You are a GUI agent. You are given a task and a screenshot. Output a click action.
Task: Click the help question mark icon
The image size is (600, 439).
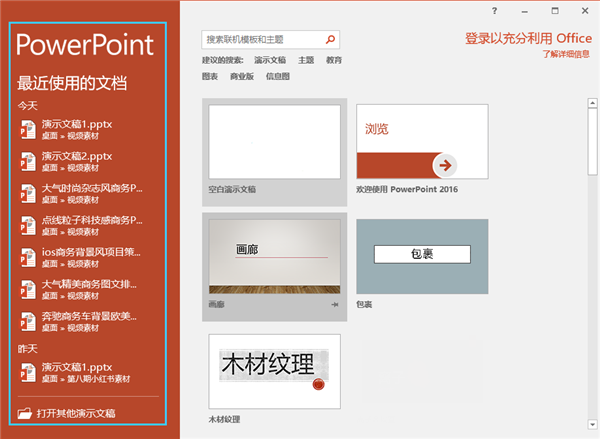point(494,11)
